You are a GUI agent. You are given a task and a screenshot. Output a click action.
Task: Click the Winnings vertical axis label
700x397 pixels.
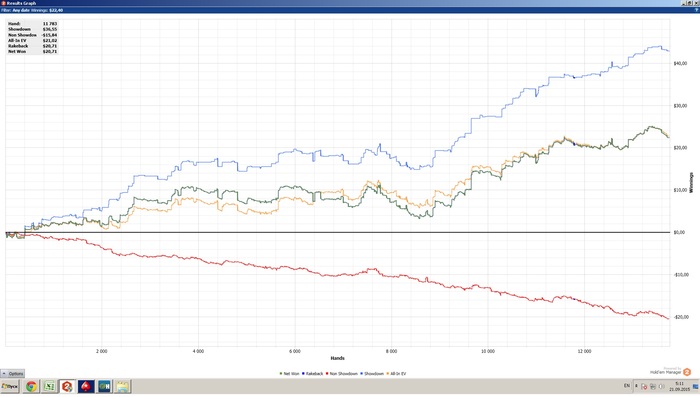click(691, 183)
